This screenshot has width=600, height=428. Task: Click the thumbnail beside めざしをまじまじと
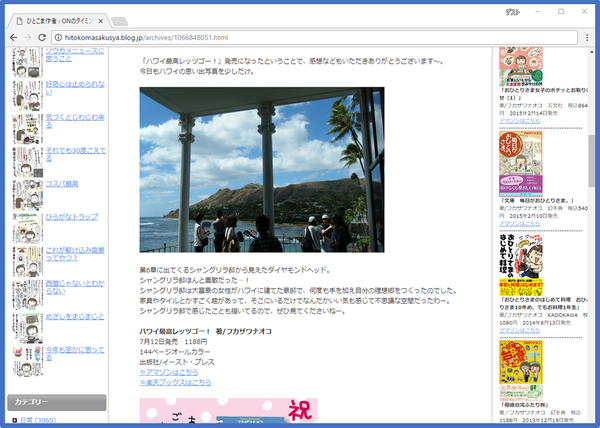tap(28, 328)
